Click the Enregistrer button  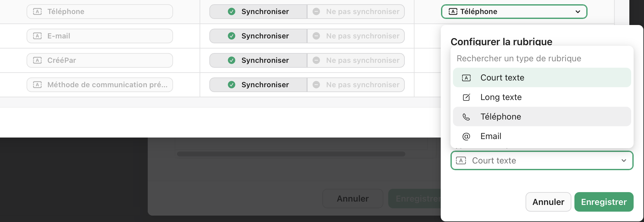pos(603,202)
